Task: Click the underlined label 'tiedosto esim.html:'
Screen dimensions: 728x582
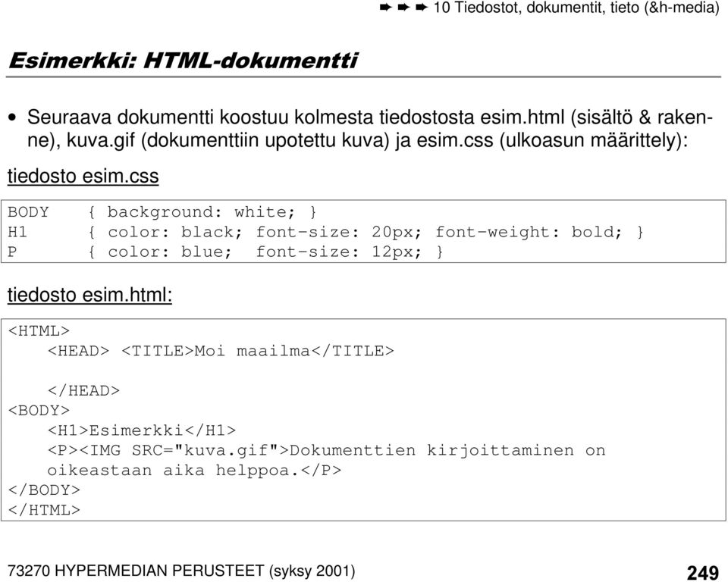Action: pos(89,296)
